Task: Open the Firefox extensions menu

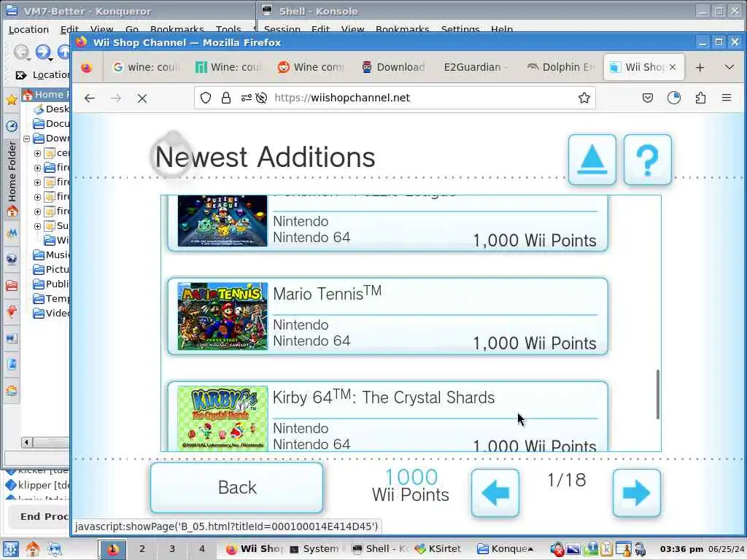Action: (700, 98)
